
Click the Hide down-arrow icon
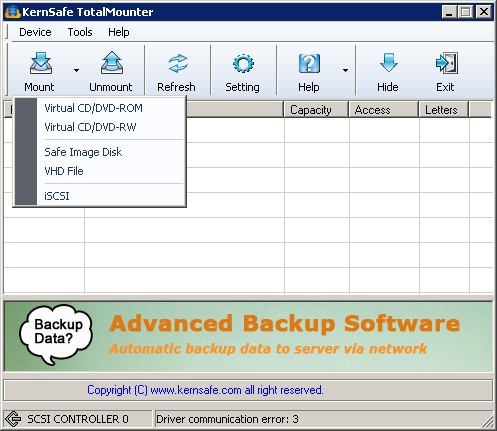(388, 63)
